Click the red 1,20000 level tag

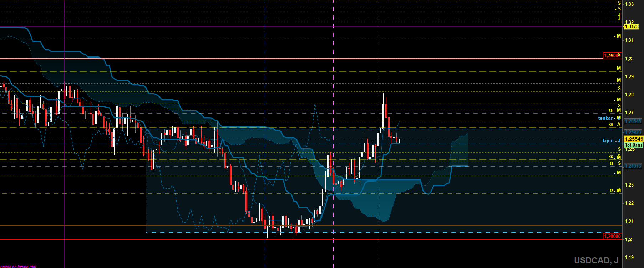[x=612, y=236]
